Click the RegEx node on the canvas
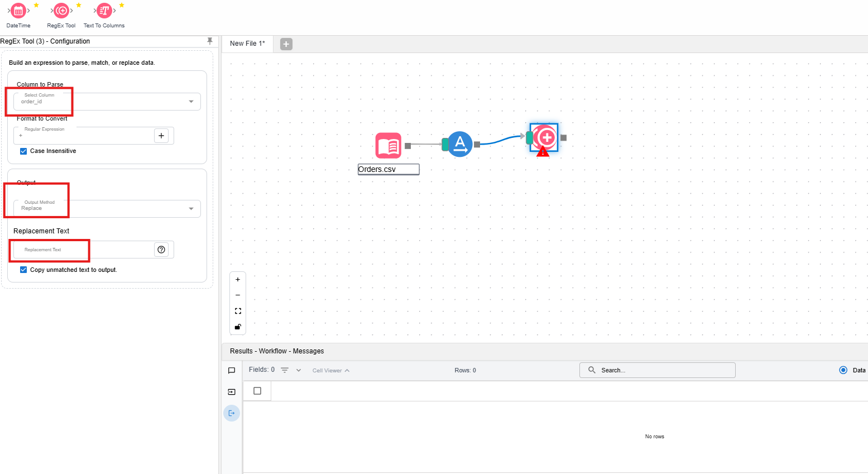The width and height of the screenshot is (868, 474). coord(545,137)
